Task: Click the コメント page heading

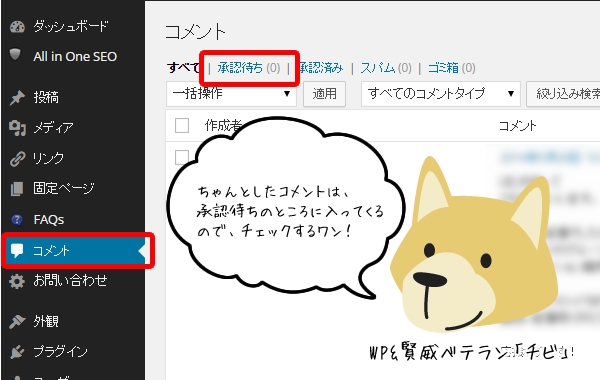Action: pyautogui.click(x=196, y=32)
